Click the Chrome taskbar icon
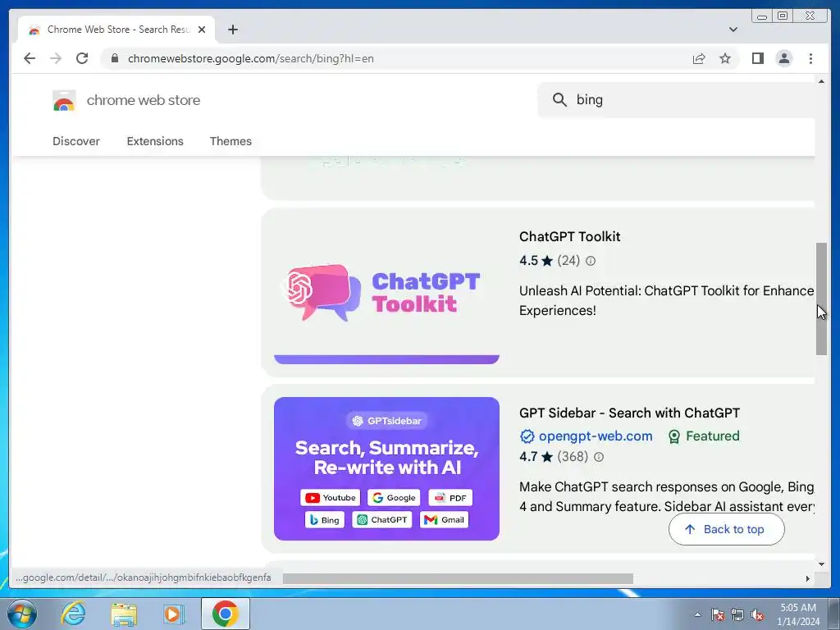Image resolution: width=840 pixels, height=630 pixels. pos(225,614)
